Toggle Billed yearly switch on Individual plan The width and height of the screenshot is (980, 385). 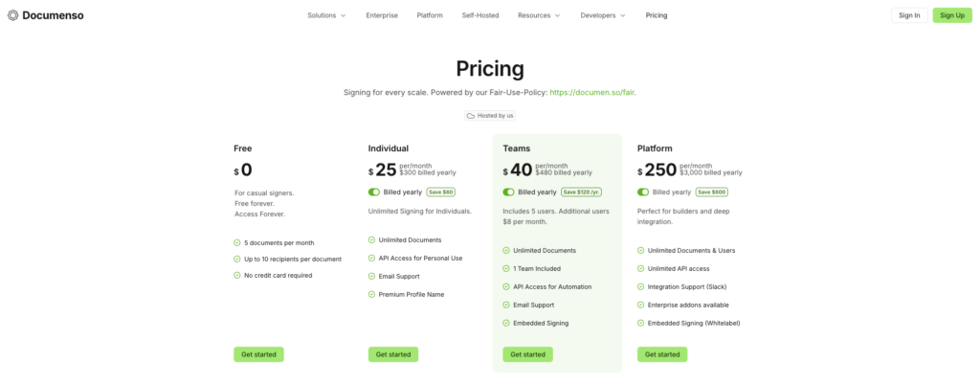(x=374, y=192)
